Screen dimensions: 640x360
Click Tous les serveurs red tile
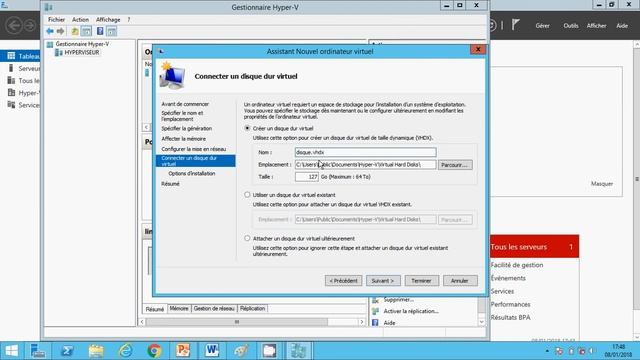coord(534,247)
